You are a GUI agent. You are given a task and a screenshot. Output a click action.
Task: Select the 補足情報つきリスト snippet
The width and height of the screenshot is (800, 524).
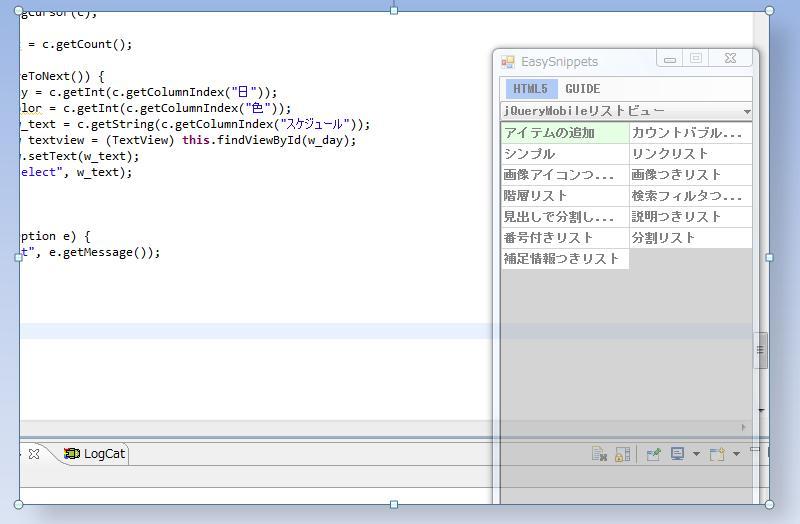(x=565, y=259)
